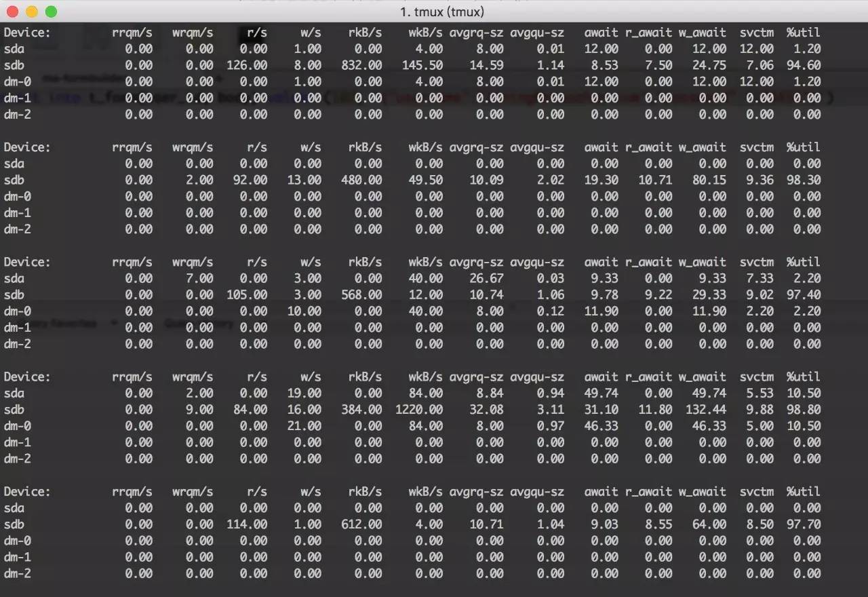Image resolution: width=868 pixels, height=597 pixels.
Task: Click the r/s value 114.00
Action: [247, 524]
